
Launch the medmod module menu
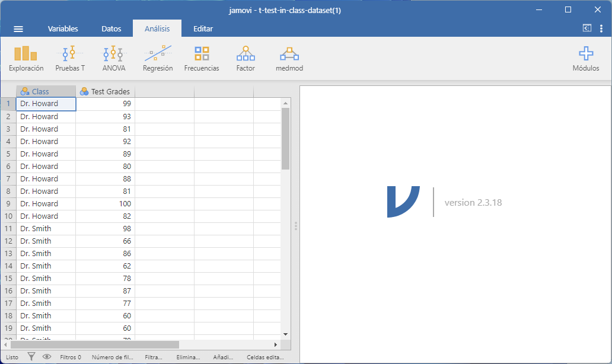pos(289,59)
